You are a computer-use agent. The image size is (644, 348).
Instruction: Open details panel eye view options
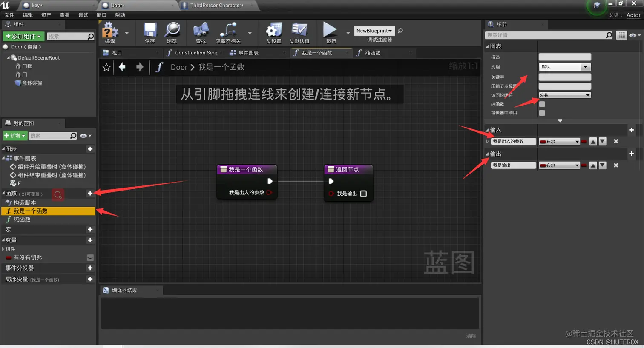click(635, 35)
